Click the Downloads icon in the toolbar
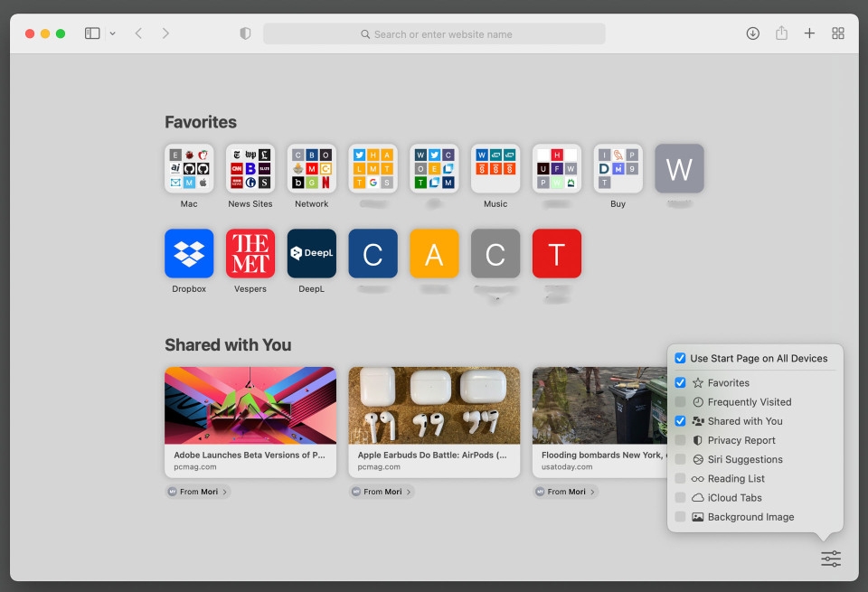Viewport: 868px width, 592px height. pos(752,33)
